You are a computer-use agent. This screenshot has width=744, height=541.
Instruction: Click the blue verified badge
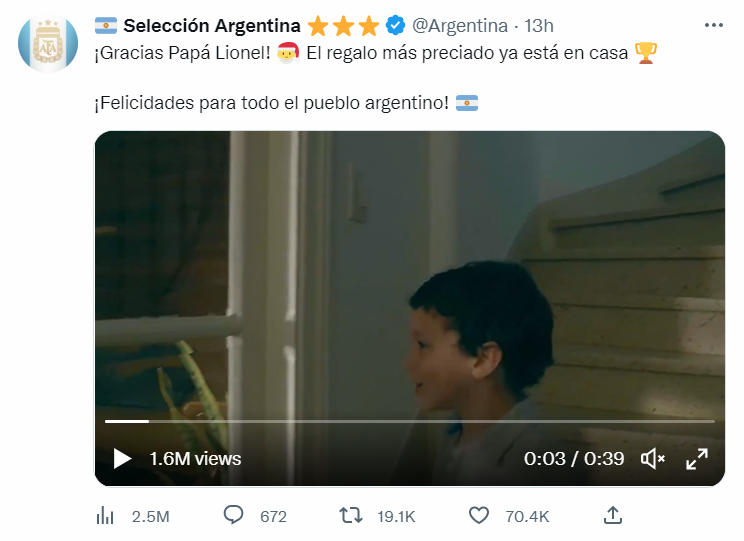tap(395, 25)
